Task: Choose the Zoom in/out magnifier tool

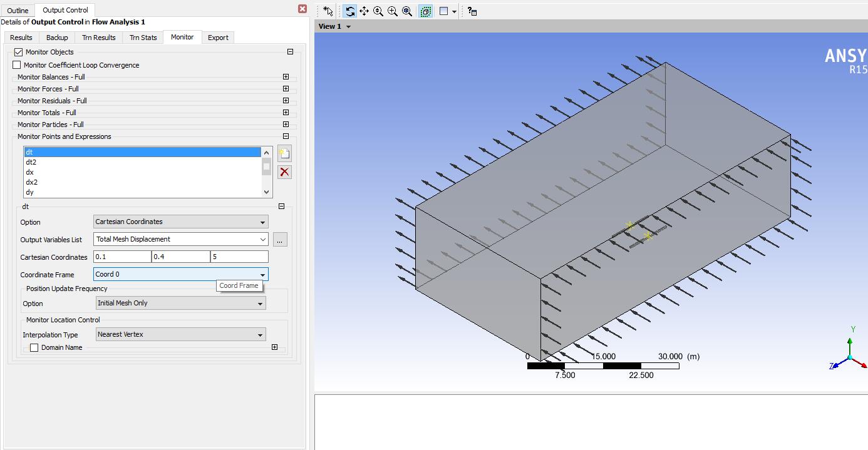Action: tap(378, 11)
